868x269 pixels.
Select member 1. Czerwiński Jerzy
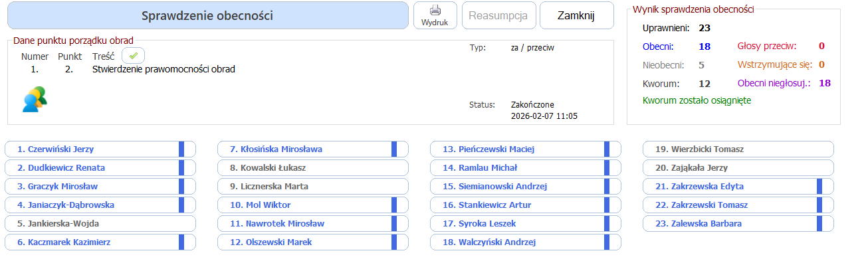(93, 149)
